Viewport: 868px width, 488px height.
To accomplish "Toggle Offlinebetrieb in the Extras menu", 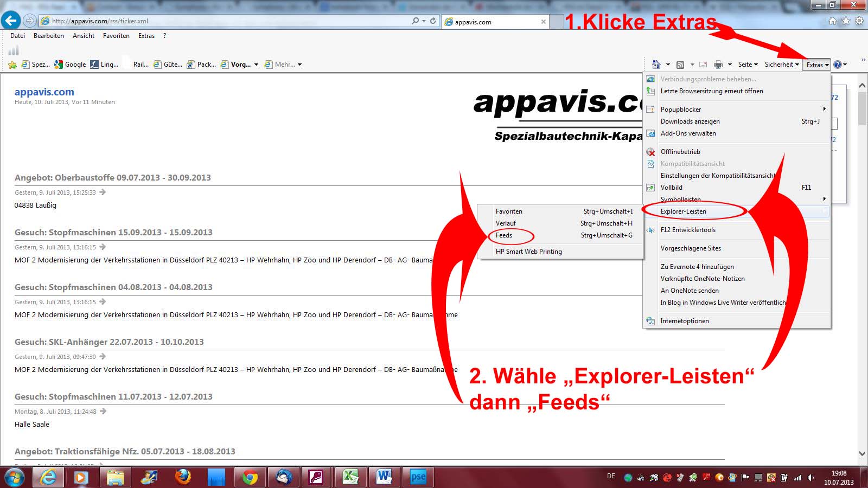I will pos(680,152).
